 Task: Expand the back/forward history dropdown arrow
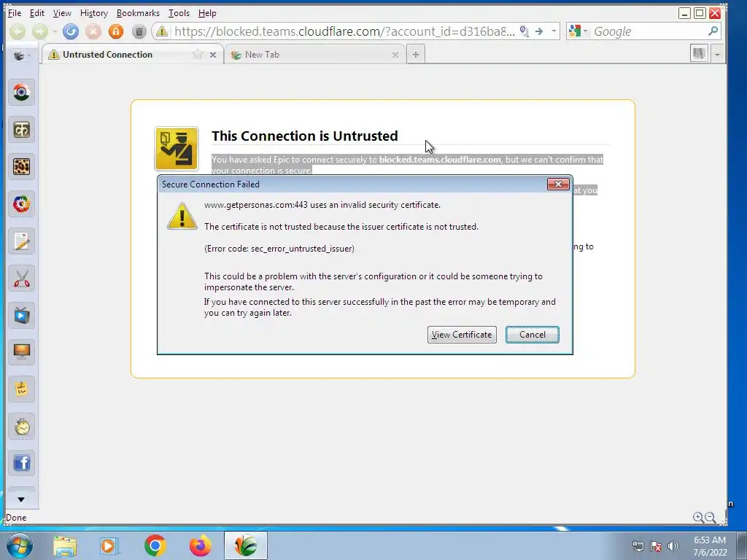(55, 31)
